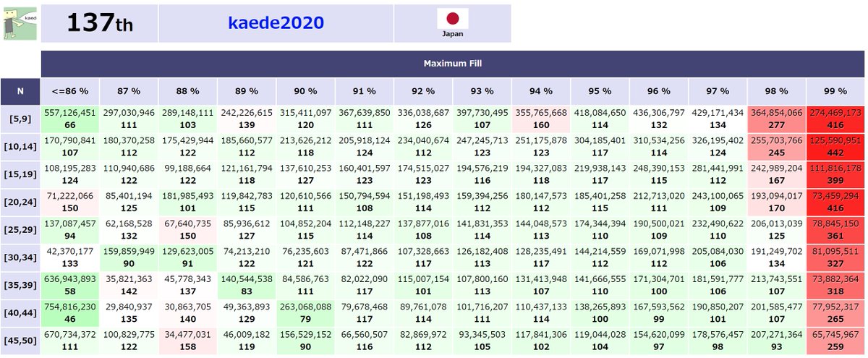Screen dimensions: 868x358
Task: Click the cell showing 144,048,573
Action: point(541,229)
